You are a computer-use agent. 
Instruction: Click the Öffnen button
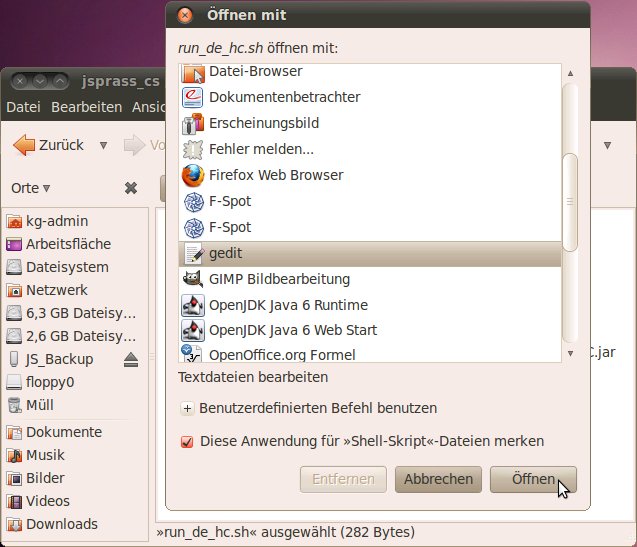(533, 479)
